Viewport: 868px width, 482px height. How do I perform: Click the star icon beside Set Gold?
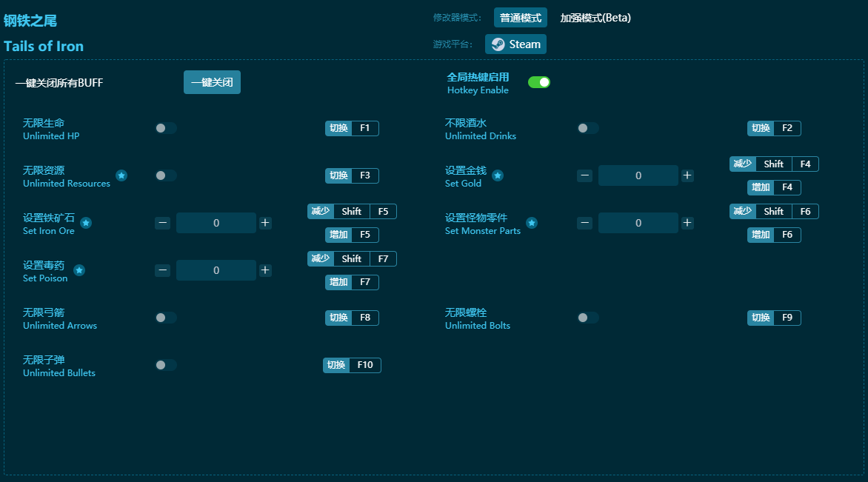(x=498, y=175)
